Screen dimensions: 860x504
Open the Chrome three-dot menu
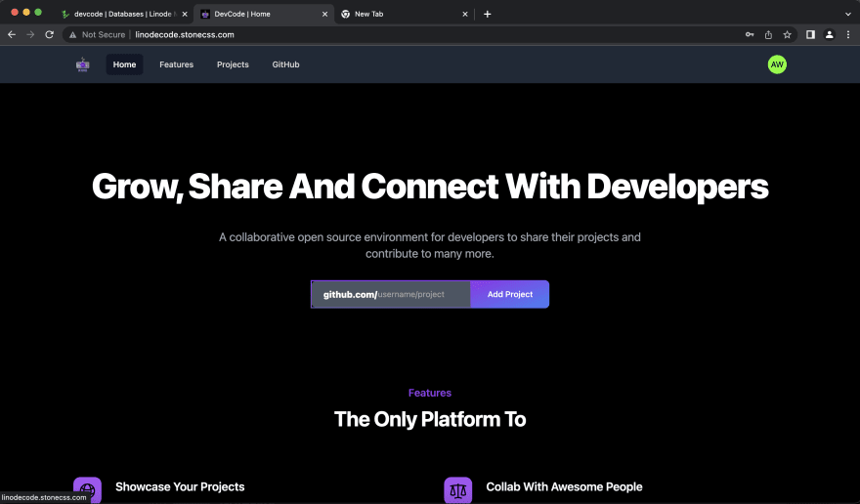point(848,34)
